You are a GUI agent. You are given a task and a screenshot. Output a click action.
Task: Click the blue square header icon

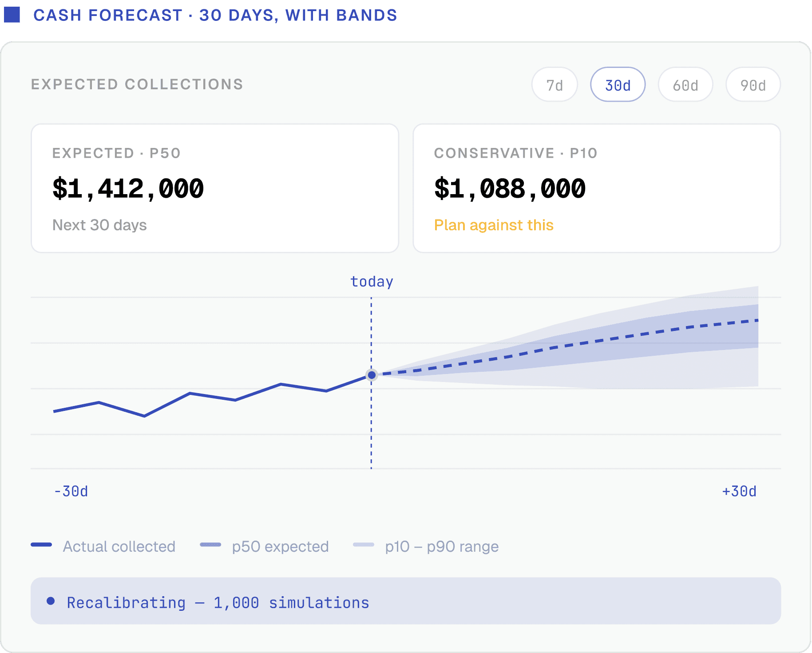point(12,15)
